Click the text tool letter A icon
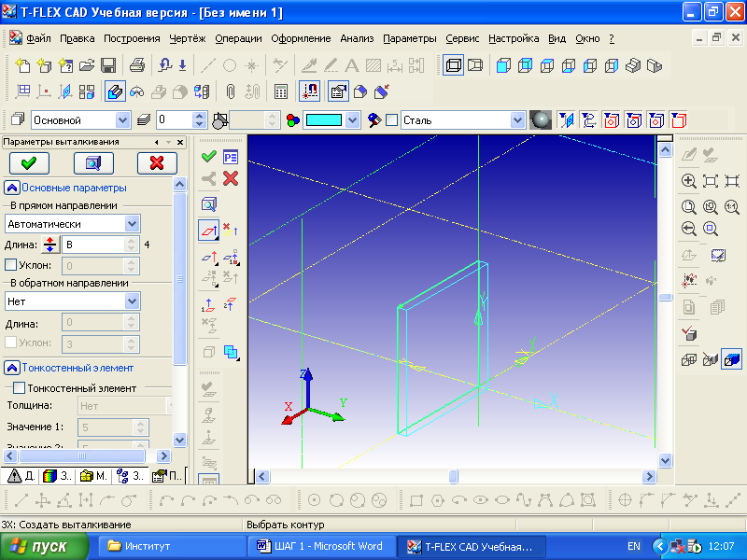747x560 pixels. click(x=352, y=65)
